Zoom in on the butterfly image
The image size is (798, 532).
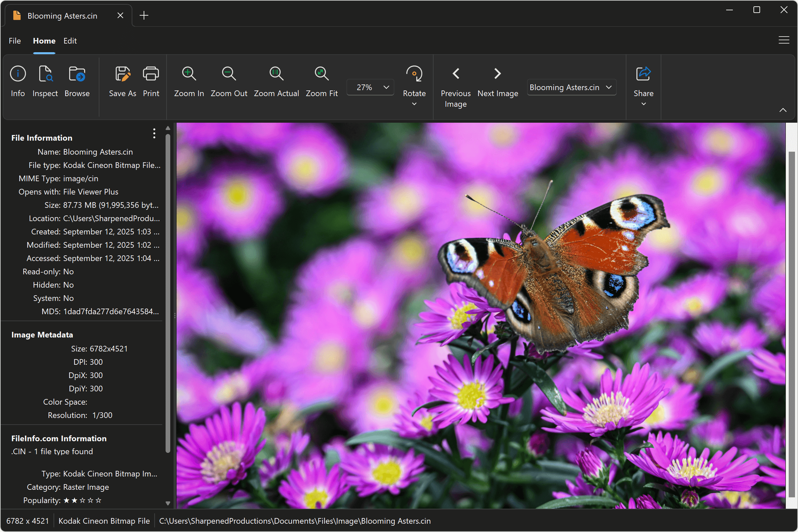click(x=189, y=81)
